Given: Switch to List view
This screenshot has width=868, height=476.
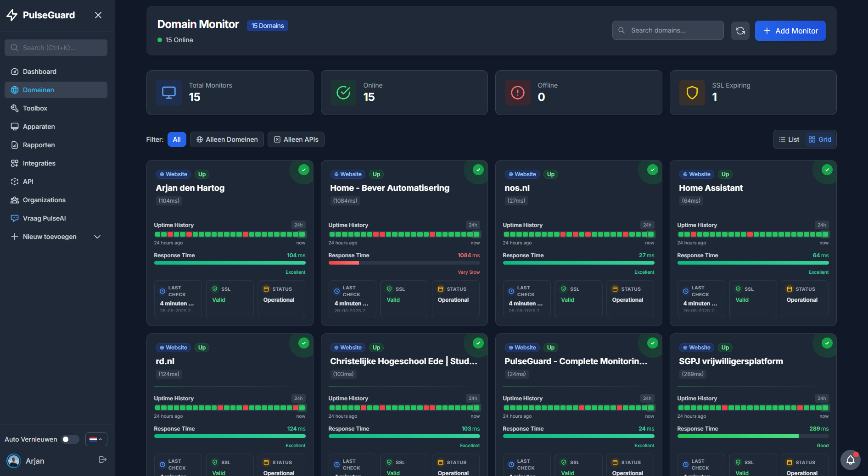Looking at the screenshot, I should (x=789, y=139).
